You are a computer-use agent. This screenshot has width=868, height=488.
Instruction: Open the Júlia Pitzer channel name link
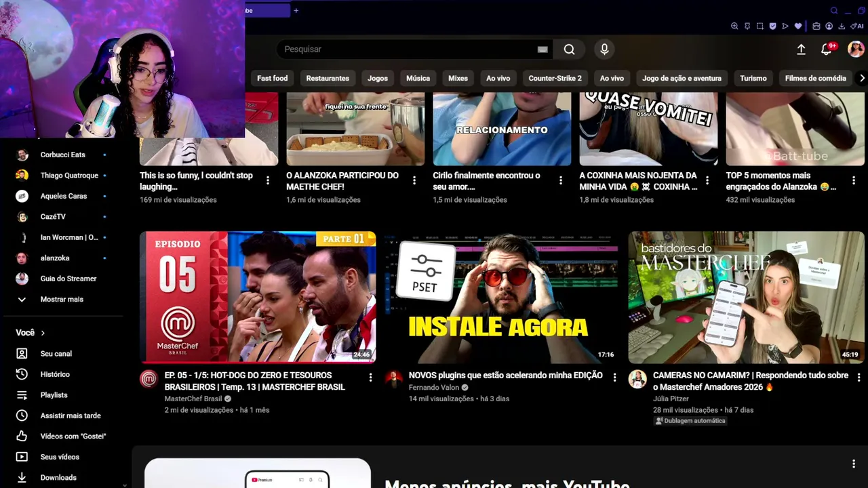671,399
